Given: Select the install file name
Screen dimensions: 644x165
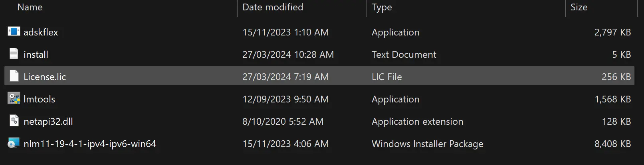Looking at the screenshot, I should (36, 55).
